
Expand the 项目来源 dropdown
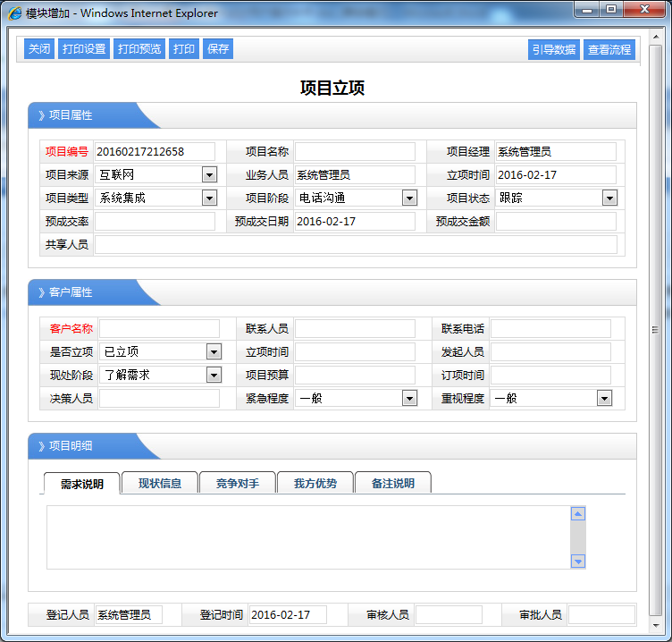pos(209,175)
